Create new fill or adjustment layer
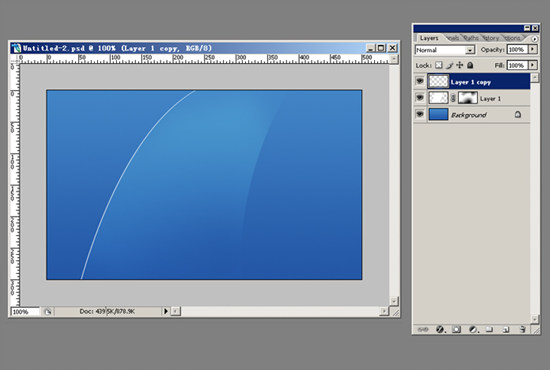The width and height of the screenshot is (550, 370). tap(473, 330)
